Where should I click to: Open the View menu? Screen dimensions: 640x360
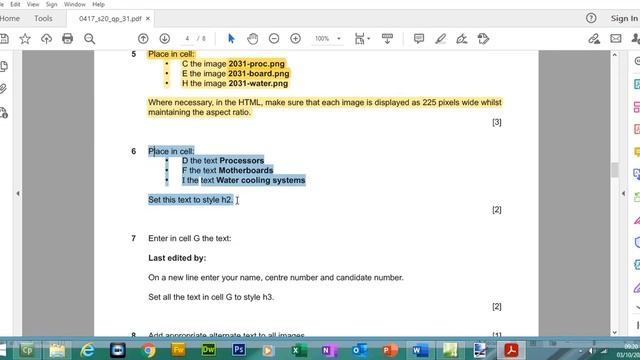coord(33,4)
